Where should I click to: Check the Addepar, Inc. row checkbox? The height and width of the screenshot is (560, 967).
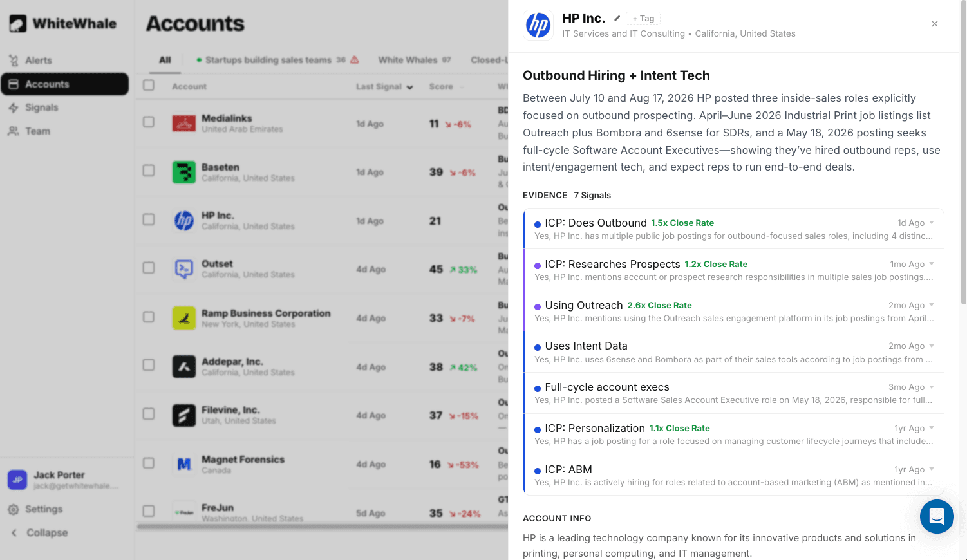point(149,365)
